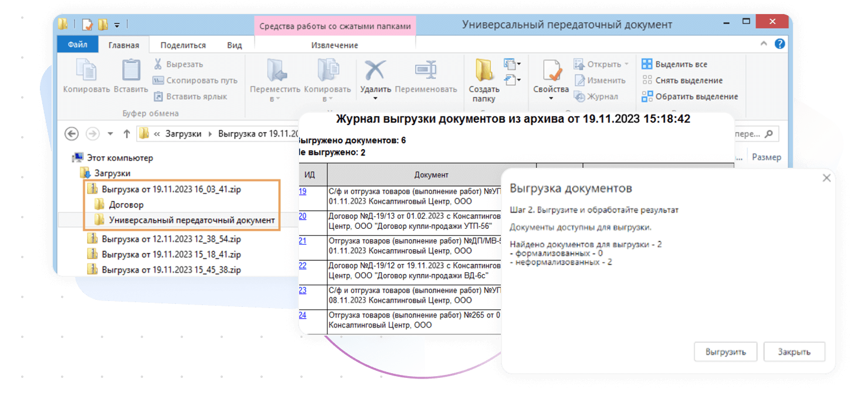
Task: Select Этот компьютер in the tree
Action: [112, 158]
